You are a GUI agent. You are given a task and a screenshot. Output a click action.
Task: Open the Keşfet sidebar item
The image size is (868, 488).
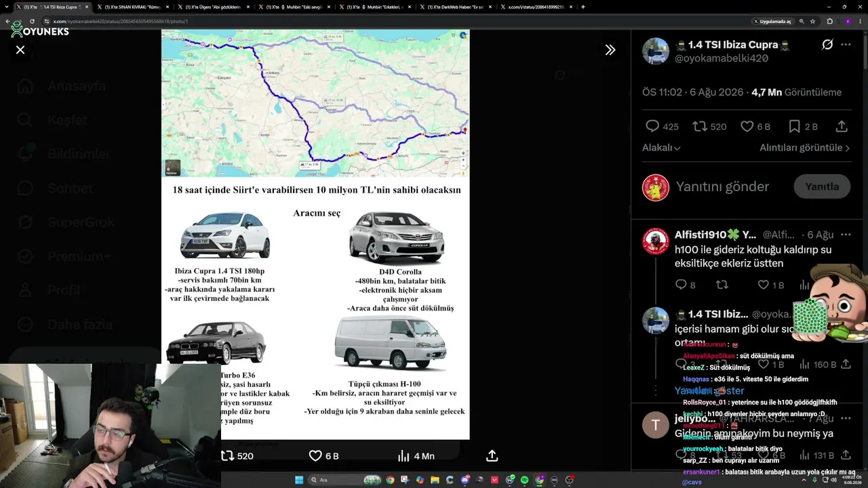(53, 120)
